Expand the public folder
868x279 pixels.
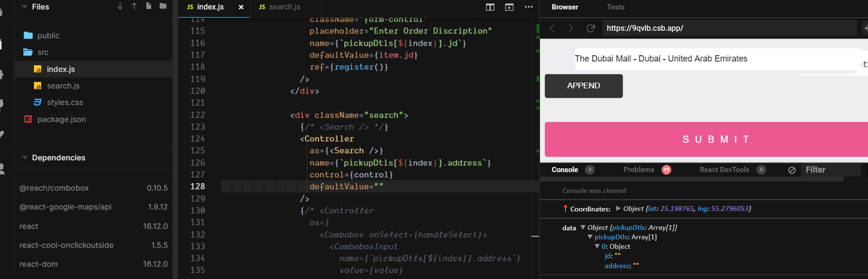pos(28,35)
